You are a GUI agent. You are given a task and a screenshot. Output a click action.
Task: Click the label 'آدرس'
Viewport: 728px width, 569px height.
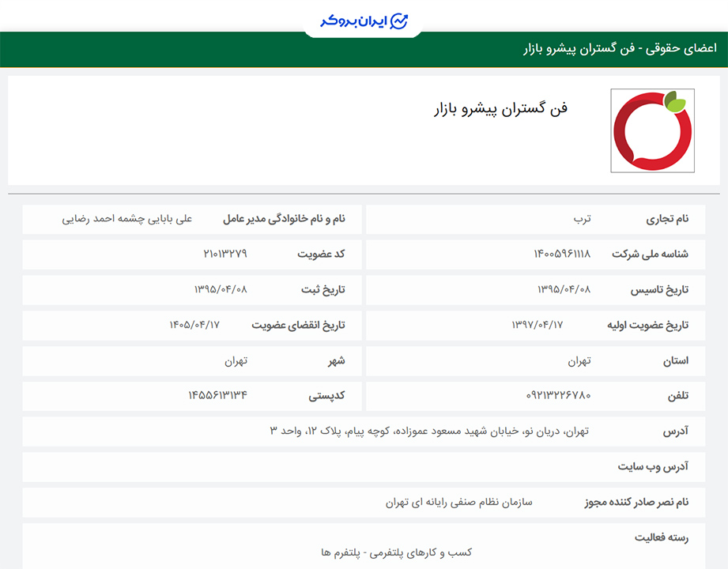point(676,431)
